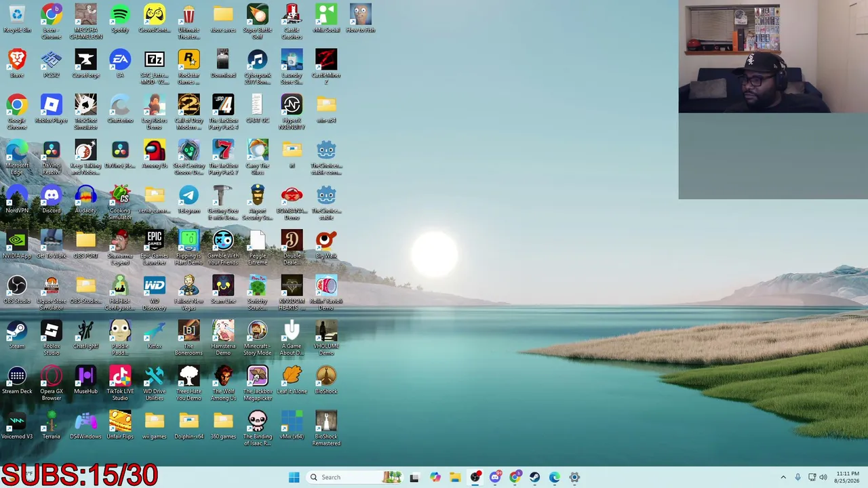Viewport: 868px width, 488px height.
Task: Select The Binding of Isaac icon
Action: click(258, 428)
